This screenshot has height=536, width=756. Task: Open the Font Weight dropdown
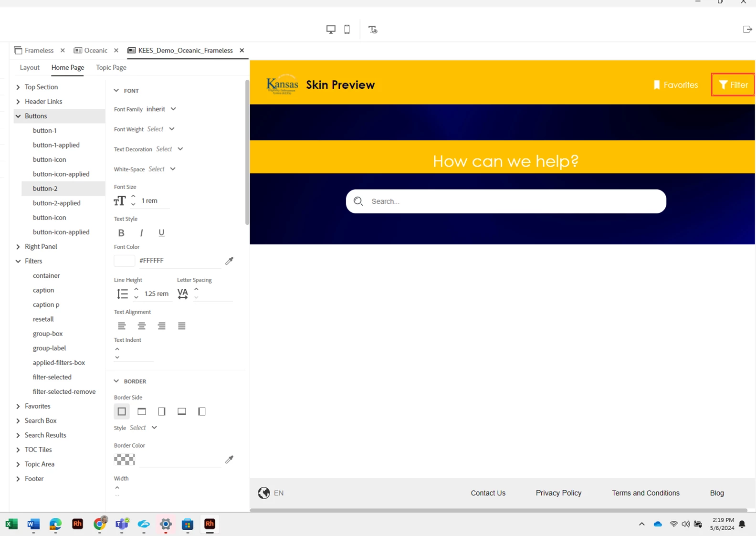click(161, 129)
